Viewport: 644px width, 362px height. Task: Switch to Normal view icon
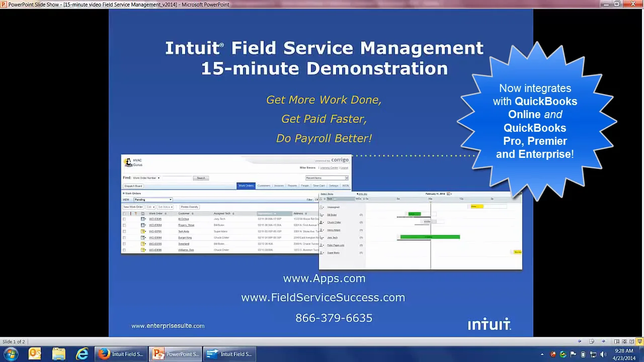[x=617, y=341]
